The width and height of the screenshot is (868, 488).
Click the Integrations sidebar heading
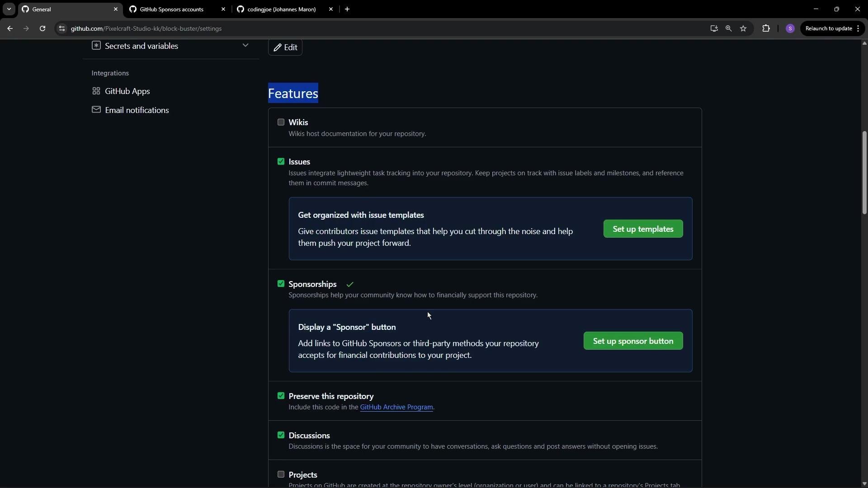(110, 73)
